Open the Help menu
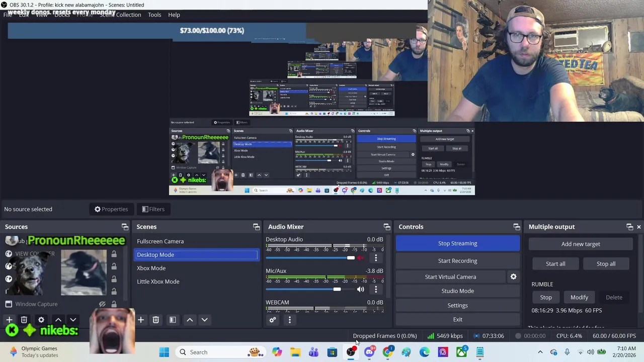644x362 pixels. tap(174, 15)
